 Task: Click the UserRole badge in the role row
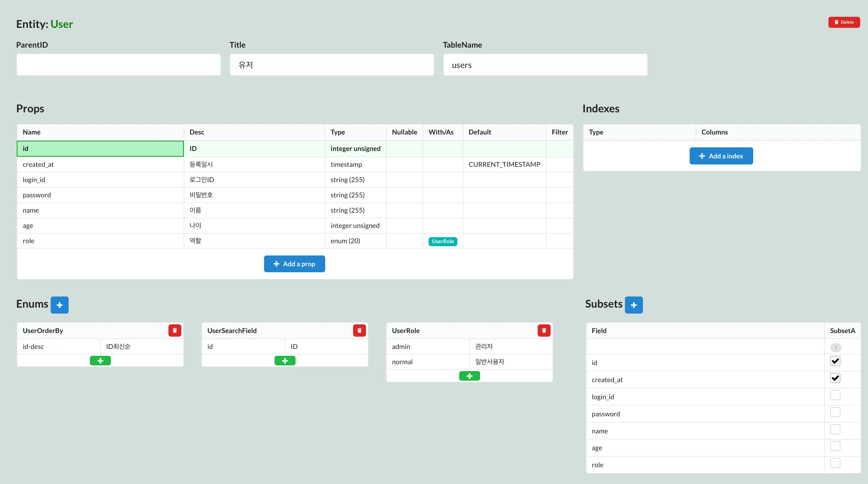443,241
